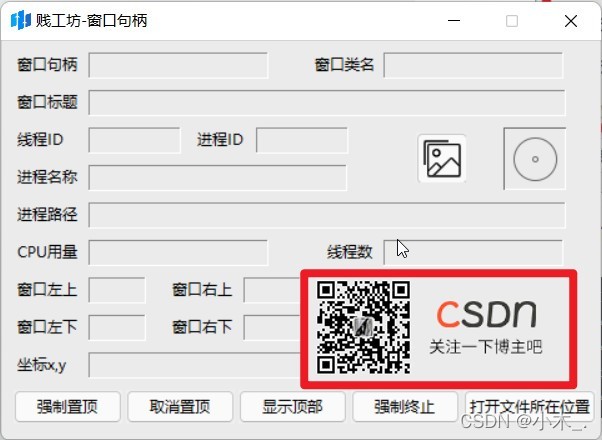Viewport: 602px width, 440px height.
Task: Click the image picture icon button
Action: pos(442,159)
